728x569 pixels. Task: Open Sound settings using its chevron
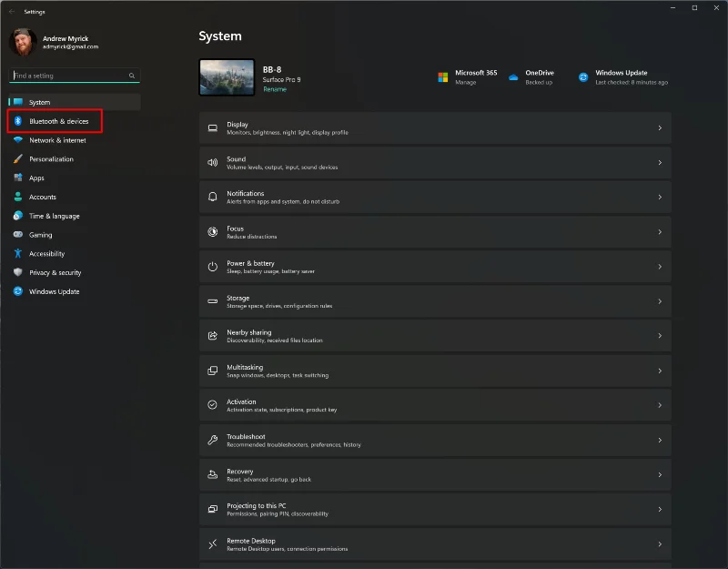coord(660,163)
